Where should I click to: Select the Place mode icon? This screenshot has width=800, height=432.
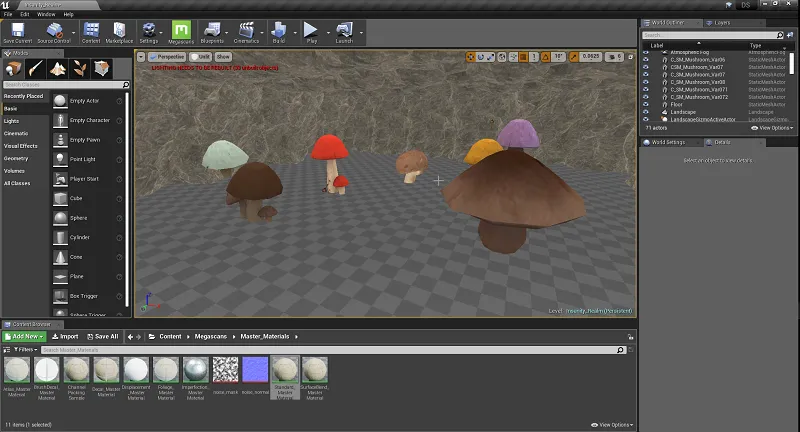[x=14, y=68]
